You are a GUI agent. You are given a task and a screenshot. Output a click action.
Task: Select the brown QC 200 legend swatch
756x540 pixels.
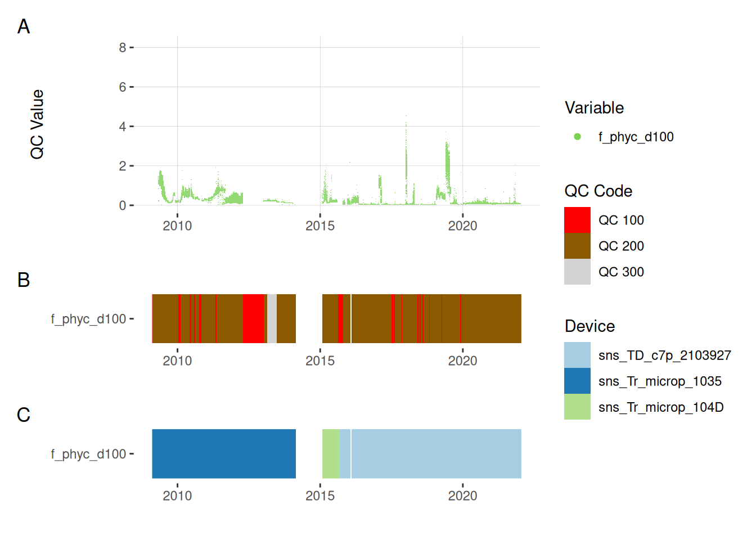click(577, 246)
